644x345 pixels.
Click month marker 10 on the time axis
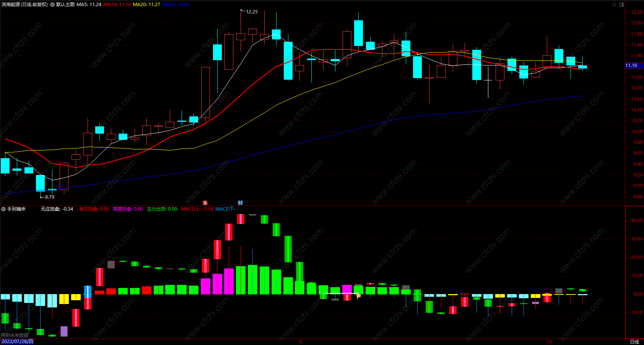coord(550,342)
